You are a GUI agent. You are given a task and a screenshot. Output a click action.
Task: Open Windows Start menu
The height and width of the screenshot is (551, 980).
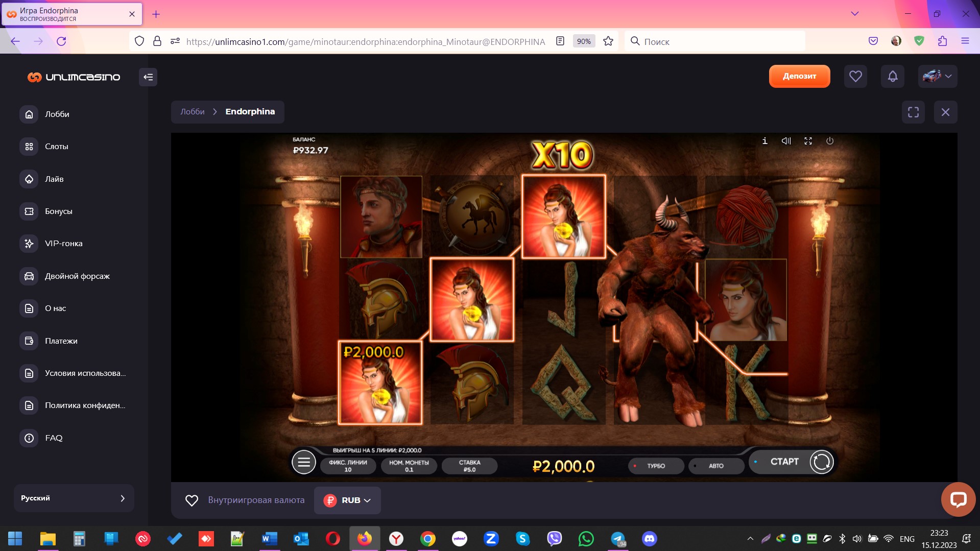coord(15,539)
